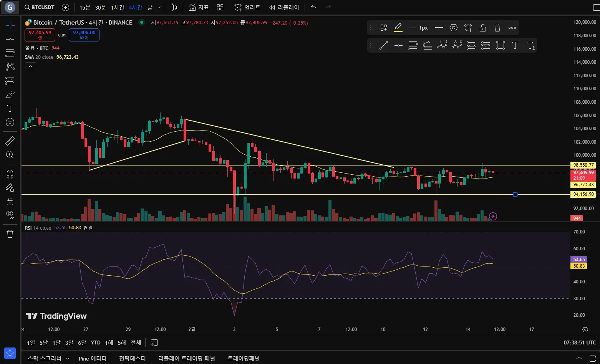Toggle hide all drawings eye icon
This screenshot has height=364, width=600.
10,215
